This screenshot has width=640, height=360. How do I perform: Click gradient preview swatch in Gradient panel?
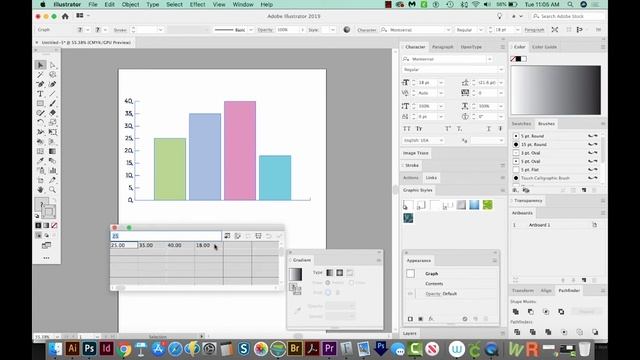point(295,274)
